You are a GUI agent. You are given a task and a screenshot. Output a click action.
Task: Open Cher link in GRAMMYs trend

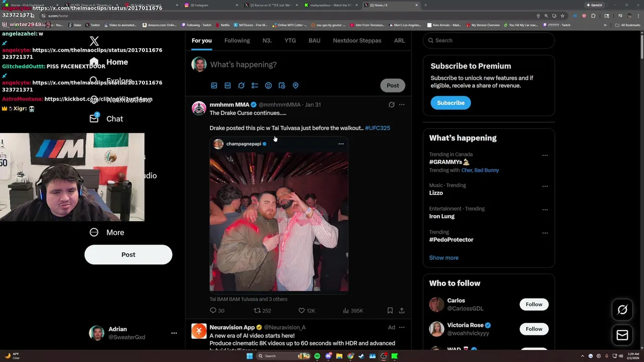(467, 170)
